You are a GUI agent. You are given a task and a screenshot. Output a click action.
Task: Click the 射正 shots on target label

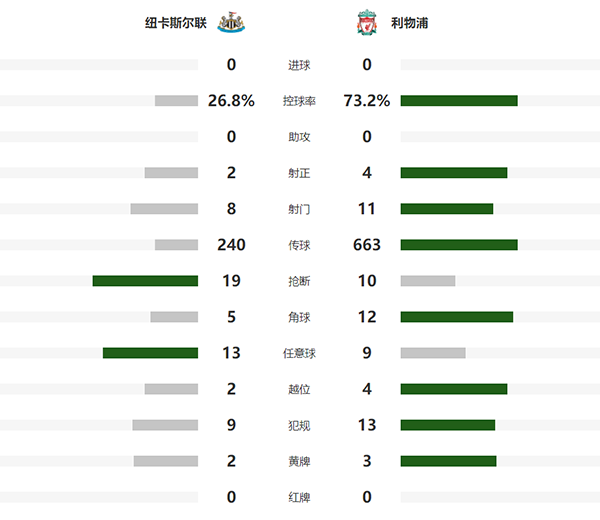click(x=299, y=173)
